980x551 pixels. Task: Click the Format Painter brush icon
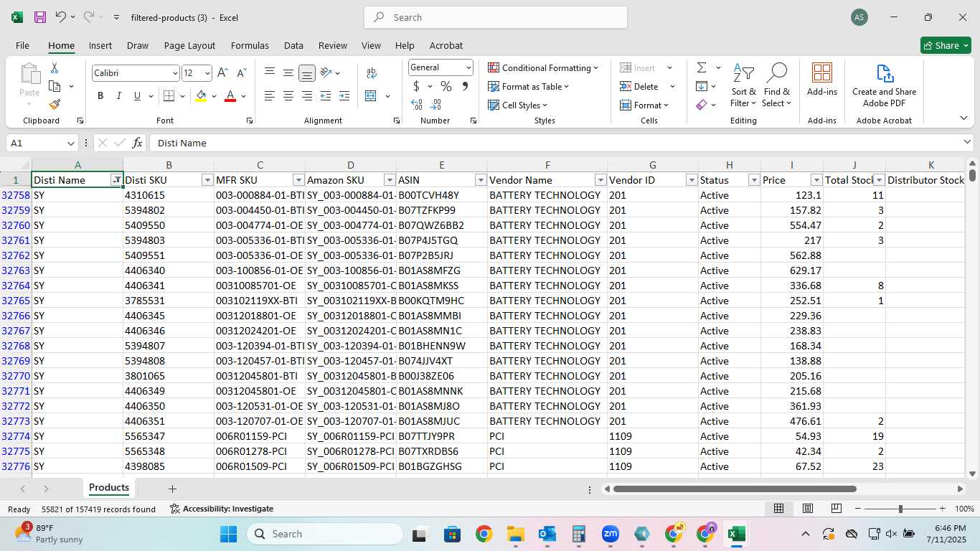click(55, 104)
